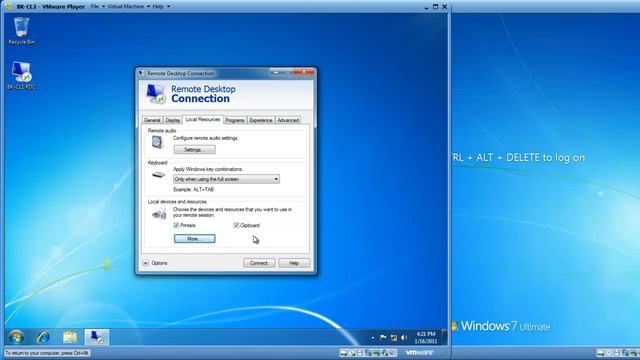The height and width of the screenshot is (360, 640).
Task: Click 'To return to your computer' status text
Action: tap(47, 353)
